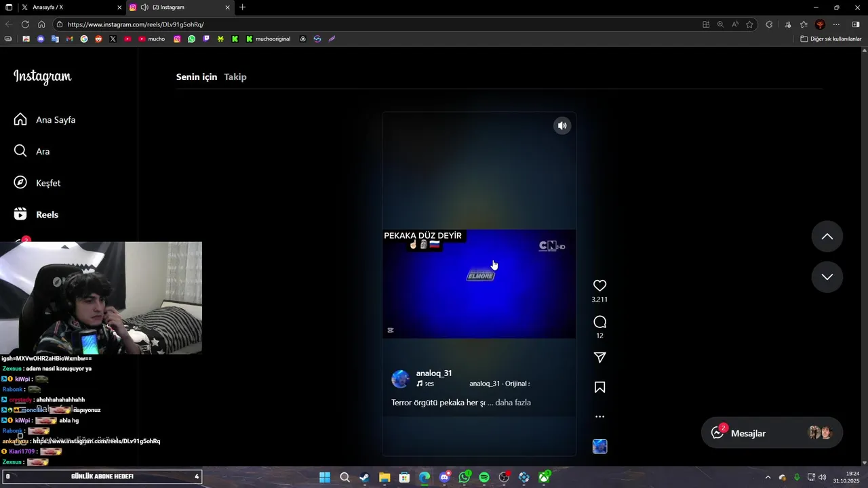This screenshot has width=868, height=488.
Task: Mute the reel with speaker icon
Action: (x=562, y=125)
